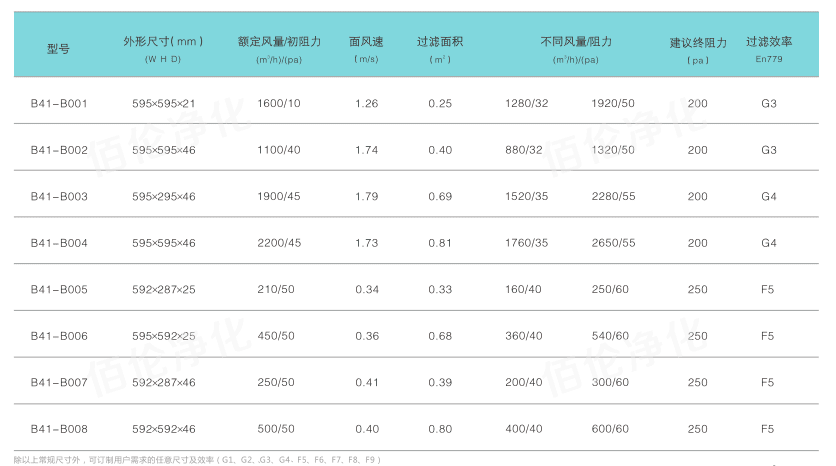Select value 540/60
Viewport: 836px width, 466px height.
[610, 336]
